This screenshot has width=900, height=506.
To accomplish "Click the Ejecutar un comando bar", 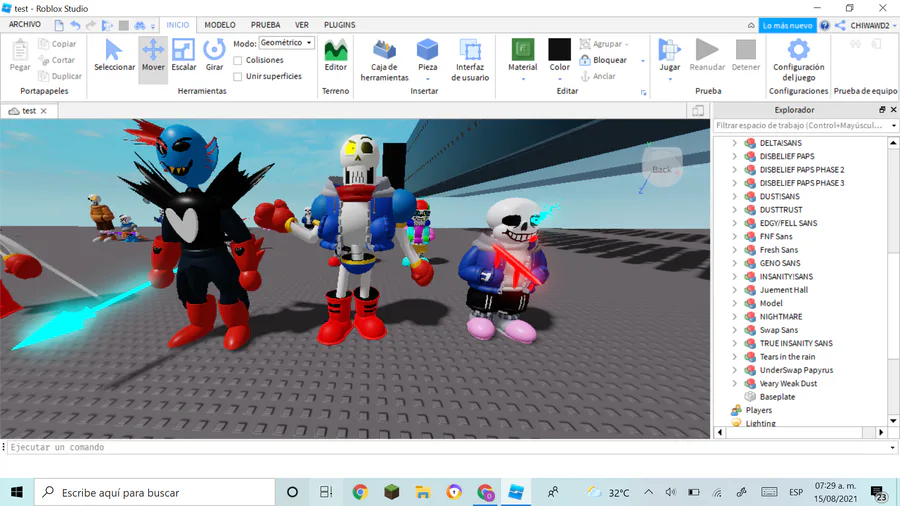I will click(x=448, y=447).
